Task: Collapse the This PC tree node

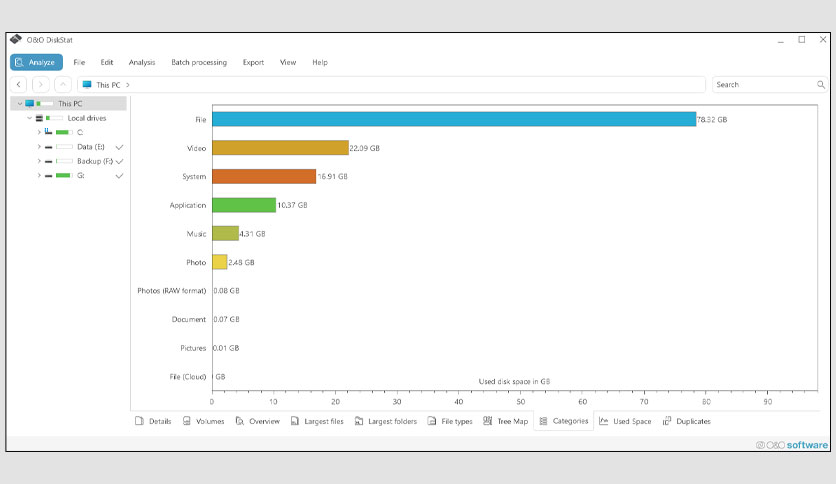Action: tap(20, 103)
